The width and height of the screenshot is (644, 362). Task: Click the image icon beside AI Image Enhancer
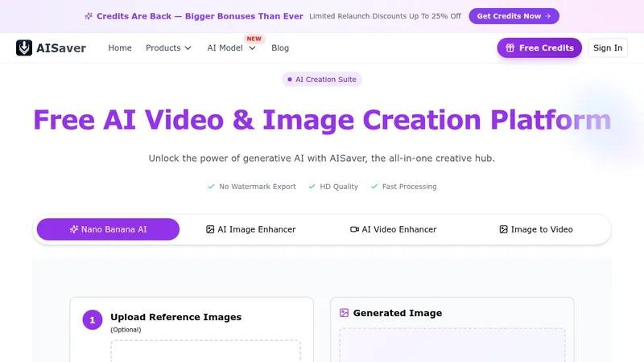210,229
